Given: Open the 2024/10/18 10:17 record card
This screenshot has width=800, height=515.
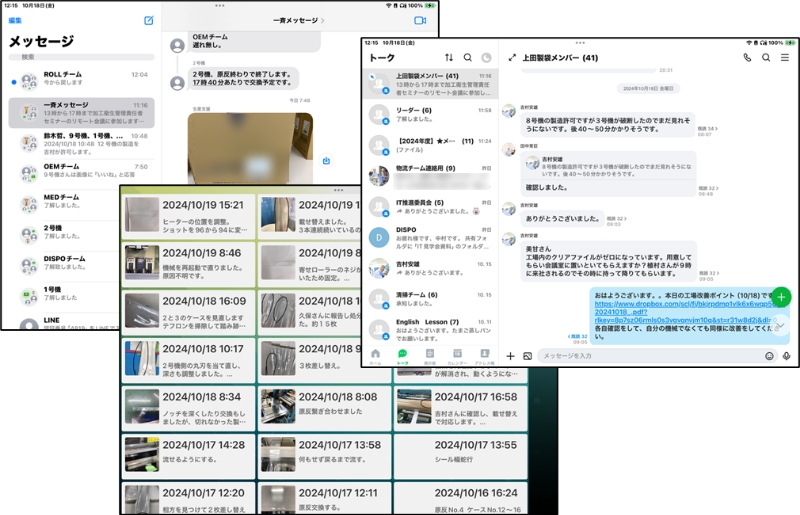Looking at the screenshot, I should [188, 360].
